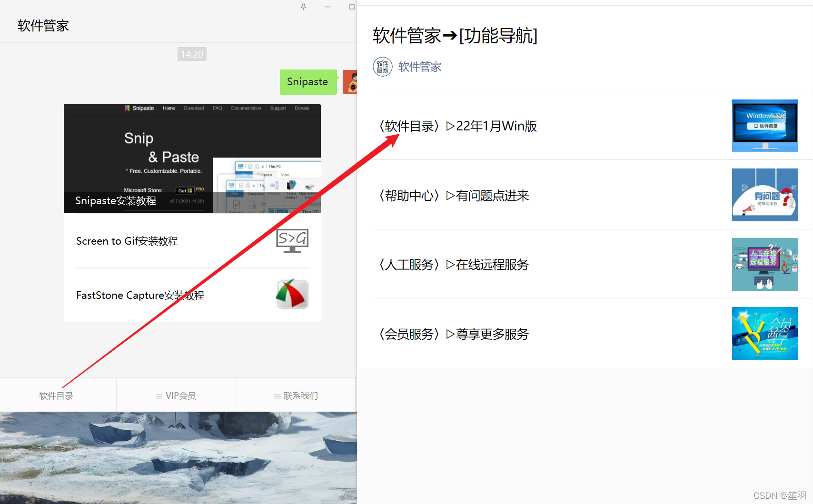Open 〈帮助中心〉▷有问题点进来 entry
The width and height of the screenshot is (813, 504).
[593, 195]
